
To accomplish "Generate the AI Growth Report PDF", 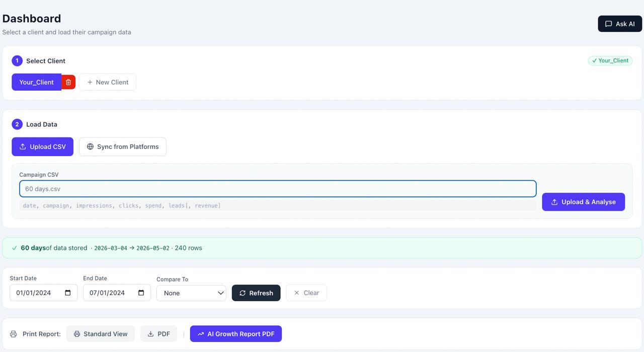I will 236,334.
